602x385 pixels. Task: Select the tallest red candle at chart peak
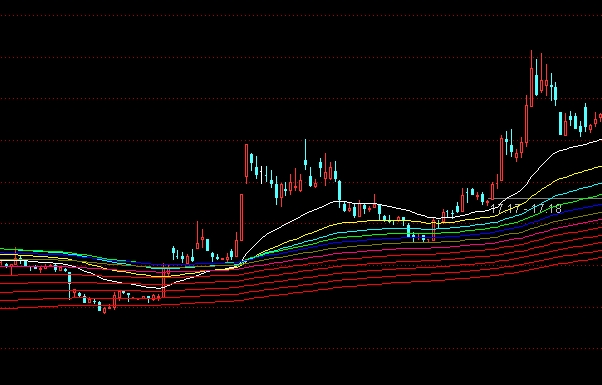(x=531, y=79)
